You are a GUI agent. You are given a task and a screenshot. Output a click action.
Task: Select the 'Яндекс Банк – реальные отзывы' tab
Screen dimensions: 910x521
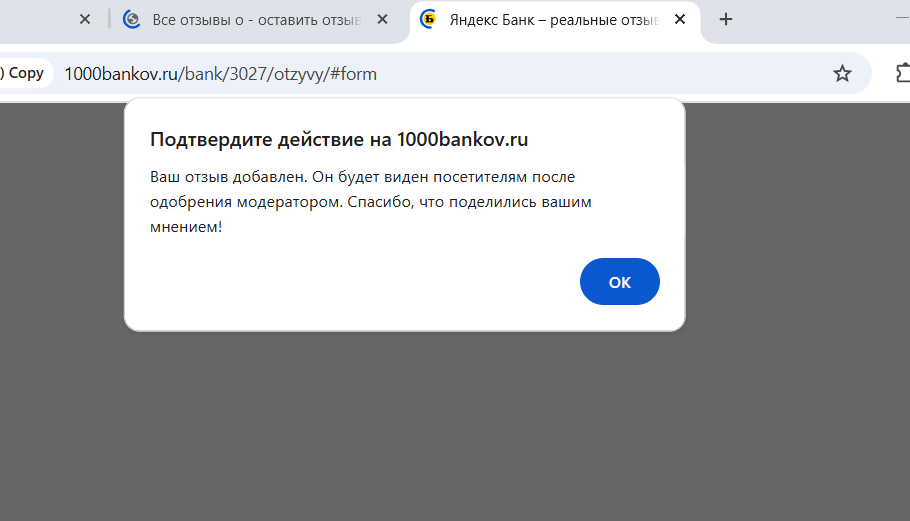(x=550, y=19)
